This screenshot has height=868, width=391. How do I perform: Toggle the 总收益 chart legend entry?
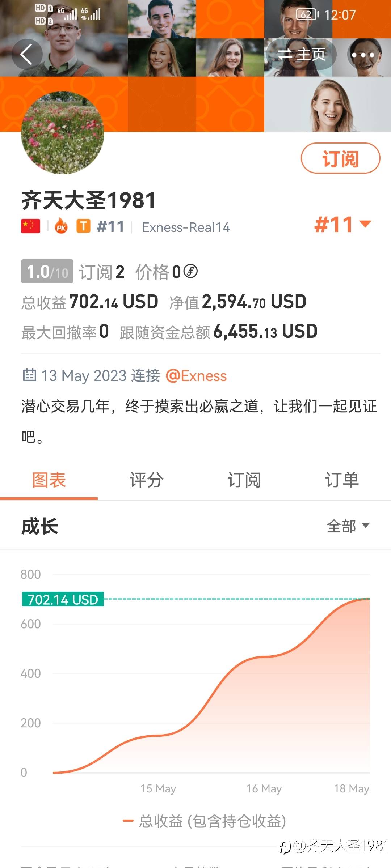tap(205, 821)
